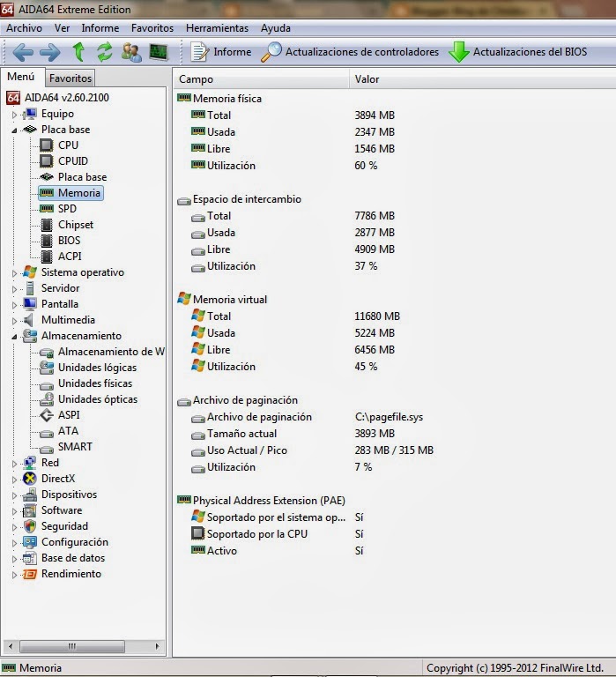
Task: Open the Ayuda menu
Action: (276, 28)
